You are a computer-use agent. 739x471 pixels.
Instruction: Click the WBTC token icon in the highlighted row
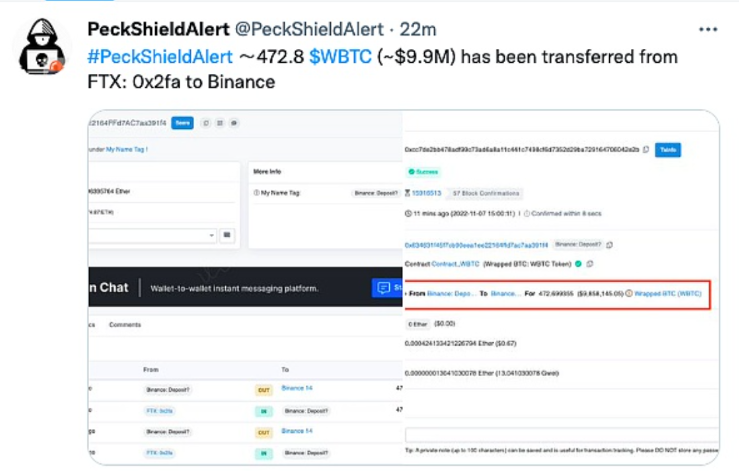pos(629,294)
